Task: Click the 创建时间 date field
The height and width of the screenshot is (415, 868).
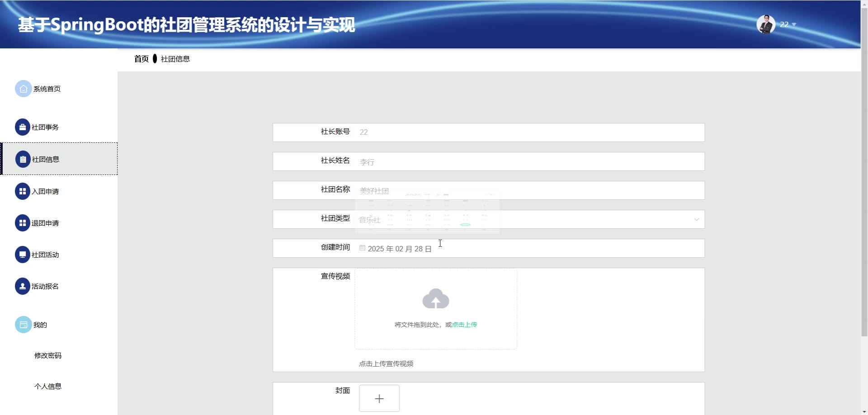Action: tap(529, 248)
